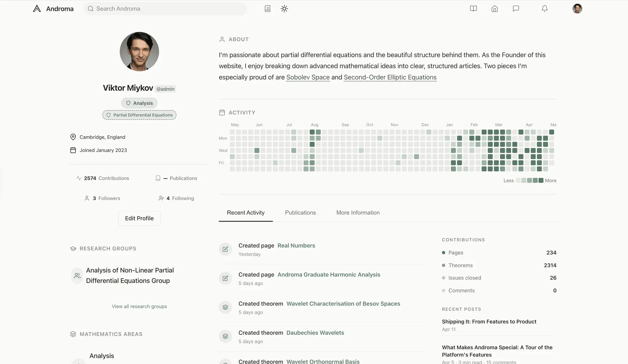Switch to the More Information tab
Viewport: 628px width, 364px height.
tap(358, 213)
